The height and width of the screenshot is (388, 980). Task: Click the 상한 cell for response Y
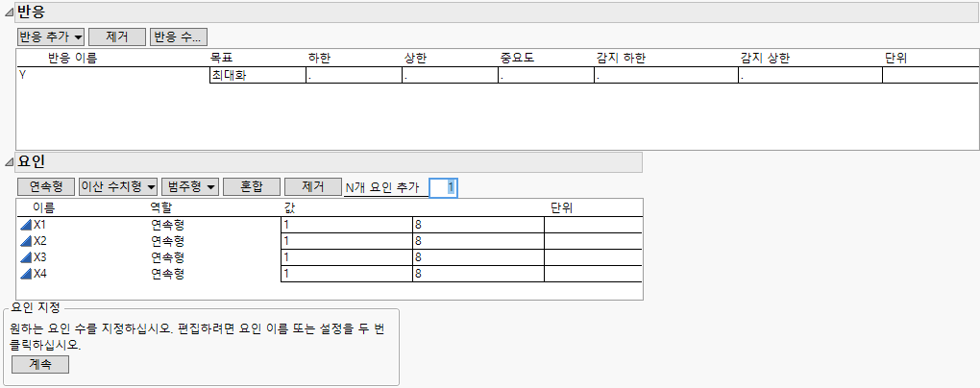pos(450,75)
